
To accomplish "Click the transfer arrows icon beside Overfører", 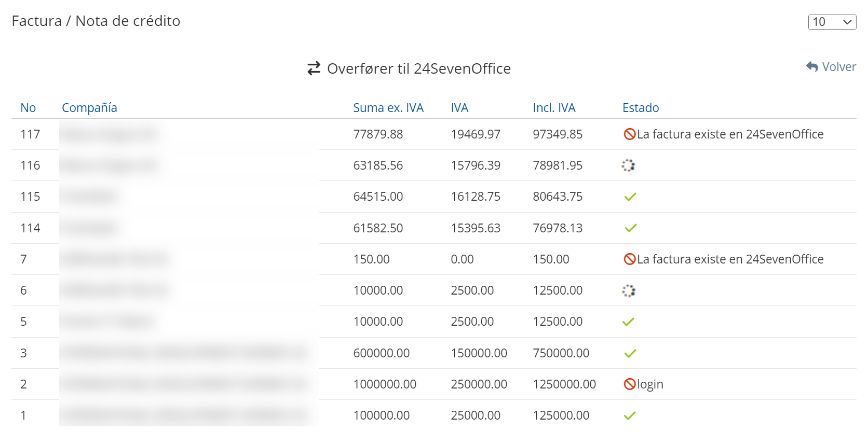I will click(x=314, y=68).
